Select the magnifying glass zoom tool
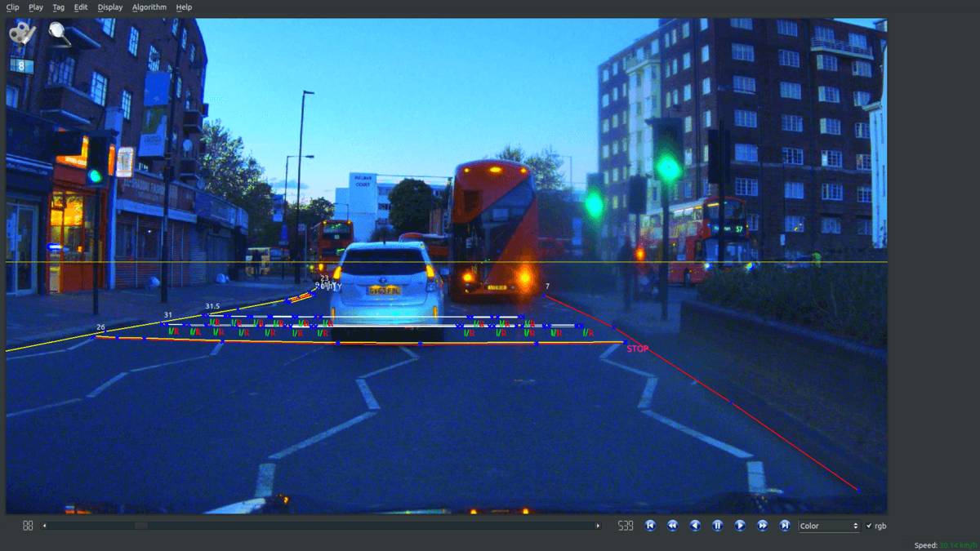The image size is (980, 551). click(60, 33)
